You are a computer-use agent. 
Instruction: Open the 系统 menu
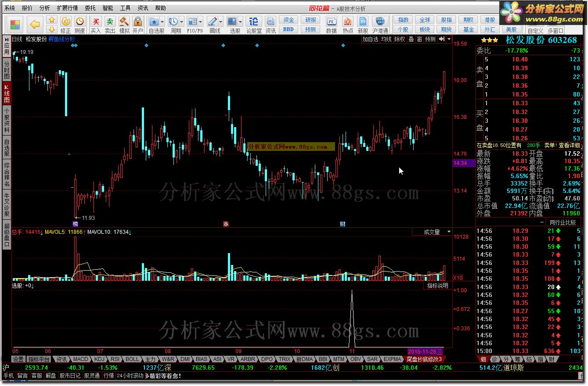[x=10, y=8]
